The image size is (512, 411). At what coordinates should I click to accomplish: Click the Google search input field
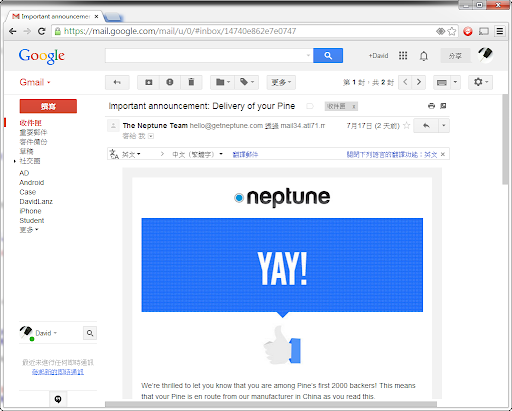[209, 55]
